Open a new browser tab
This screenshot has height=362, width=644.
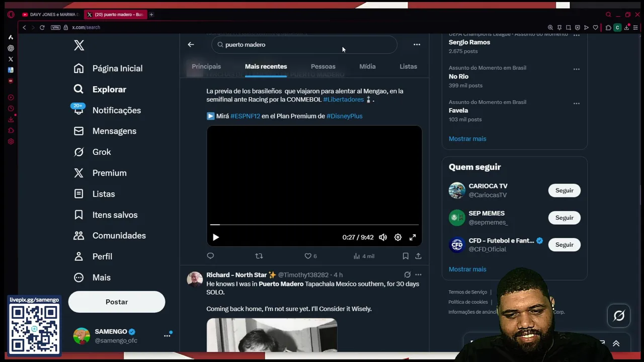151,15
